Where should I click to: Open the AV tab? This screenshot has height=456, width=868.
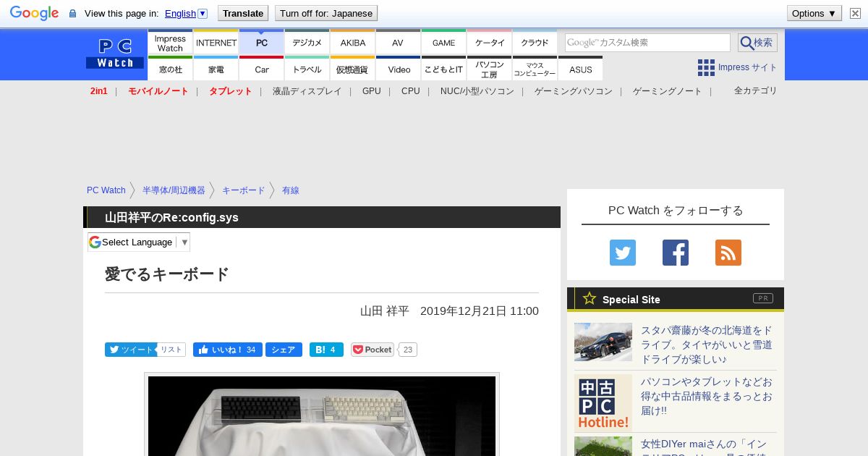398,43
